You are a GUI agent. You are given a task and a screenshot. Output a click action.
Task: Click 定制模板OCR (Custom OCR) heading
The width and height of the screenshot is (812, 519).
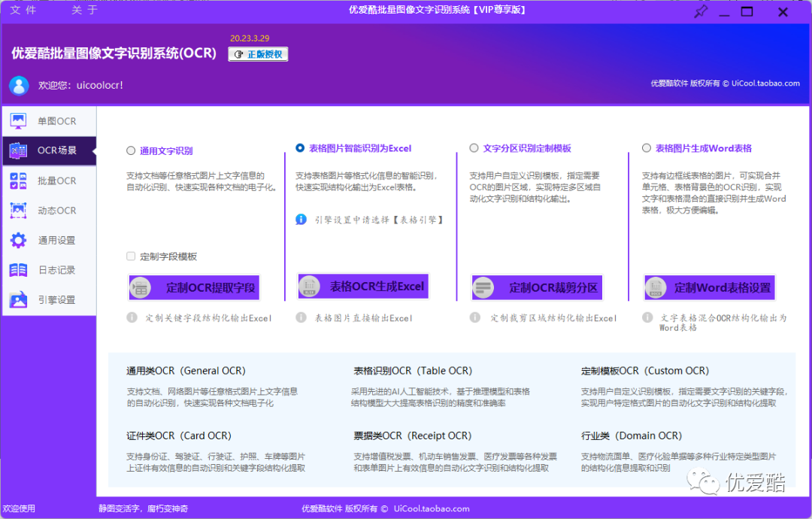pyautogui.click(x=645, y=371)
